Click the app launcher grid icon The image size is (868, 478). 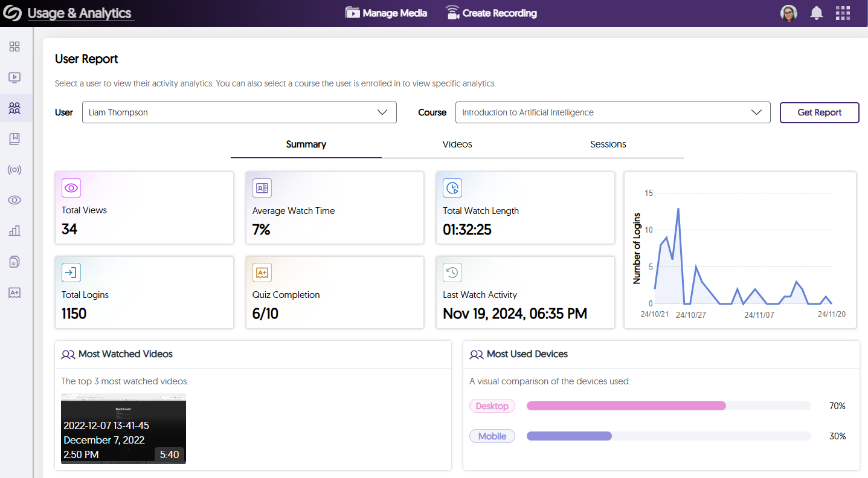pyautogui.click(x=843, y=13)
